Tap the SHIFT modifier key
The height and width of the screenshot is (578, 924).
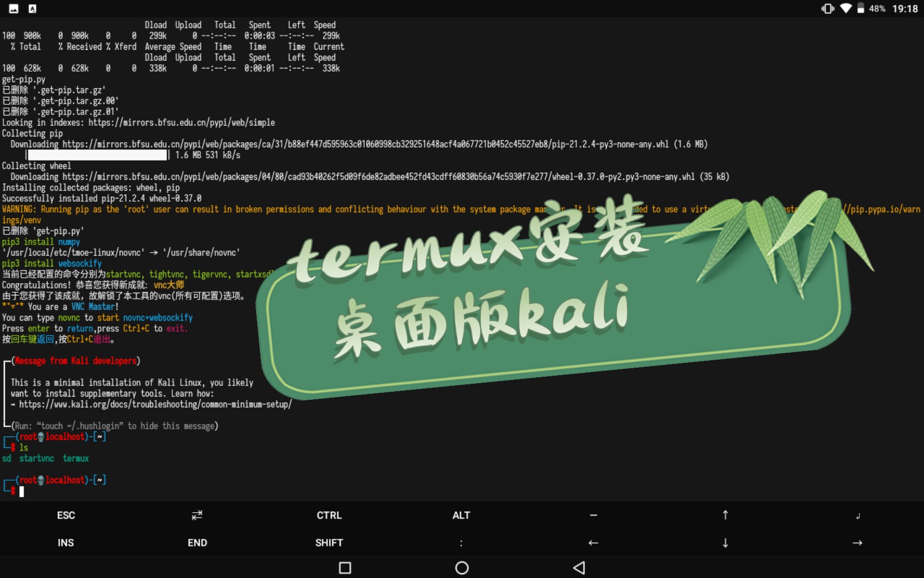329,543
